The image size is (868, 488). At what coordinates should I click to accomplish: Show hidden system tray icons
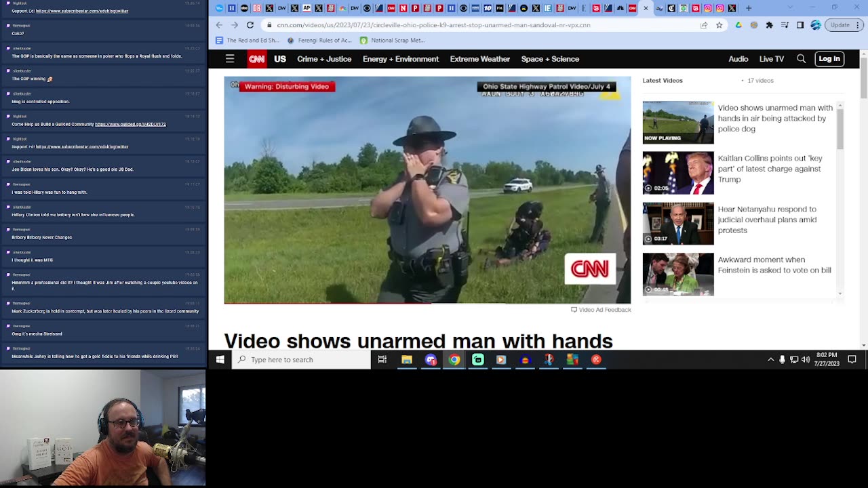(770, 360)
